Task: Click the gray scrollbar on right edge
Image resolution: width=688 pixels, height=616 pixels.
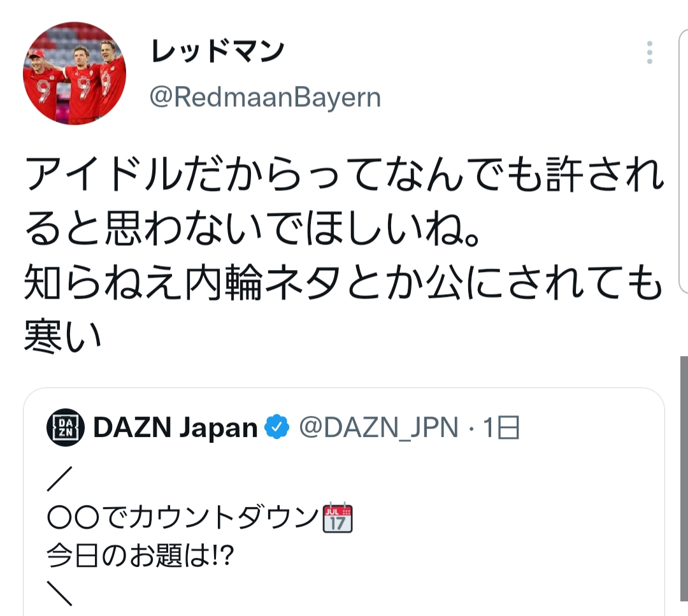Action: [x=684, y=478]
